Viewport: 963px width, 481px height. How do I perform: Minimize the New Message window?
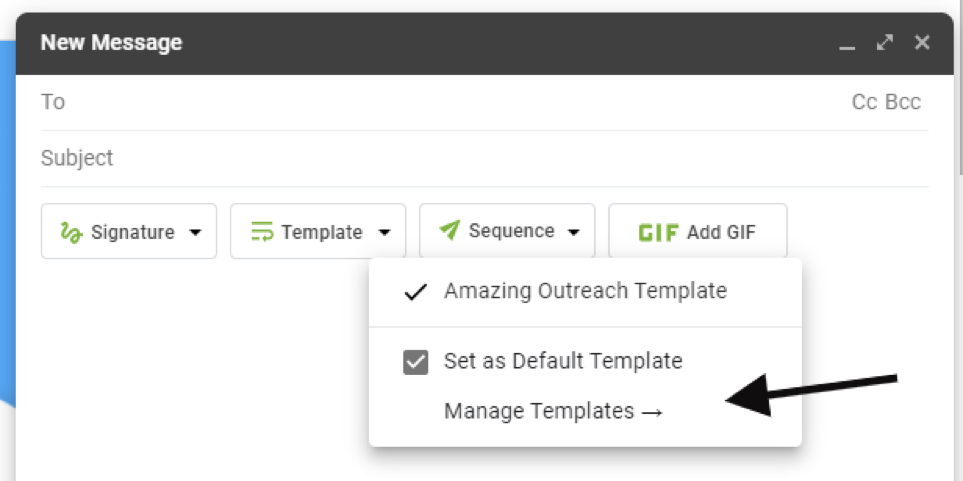pyautogui.click(x=847, y=44)
